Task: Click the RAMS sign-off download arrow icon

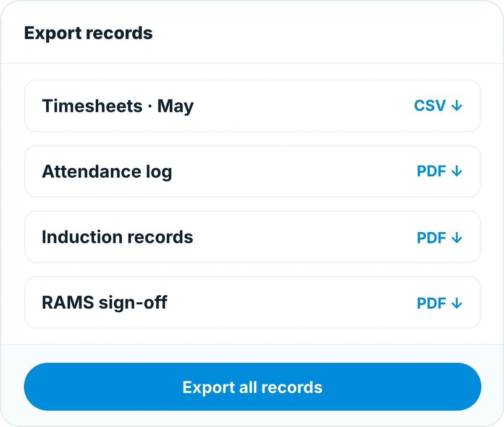Action: coord(457,303)
